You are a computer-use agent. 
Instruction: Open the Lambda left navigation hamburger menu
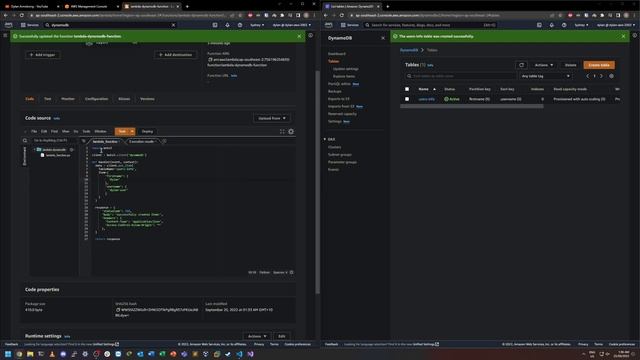[5, 36]
